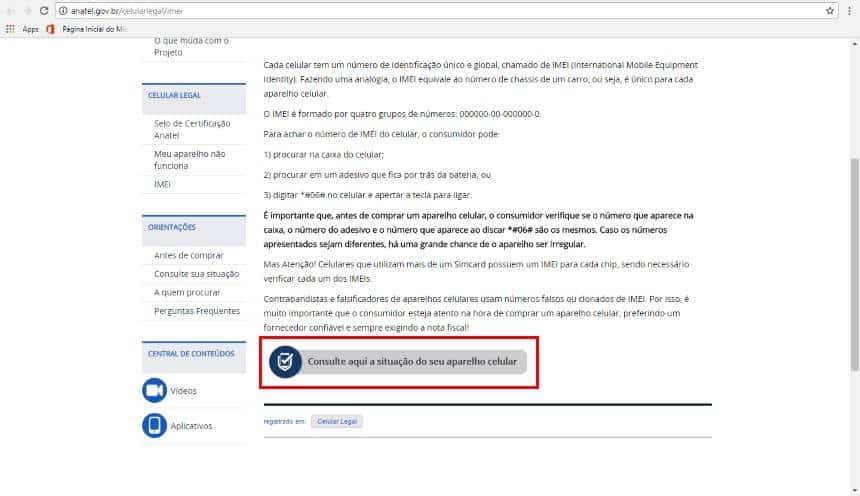Click the scrollbar down arrow
Viewport: 860px width, 496px height.
(x=855, y=491)
